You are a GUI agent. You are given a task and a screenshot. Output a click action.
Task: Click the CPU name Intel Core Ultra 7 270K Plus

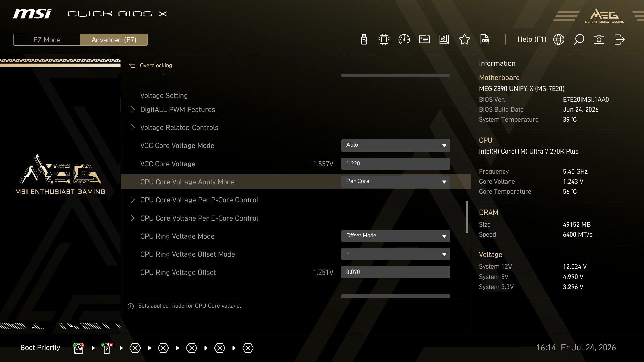coord(528,152)
